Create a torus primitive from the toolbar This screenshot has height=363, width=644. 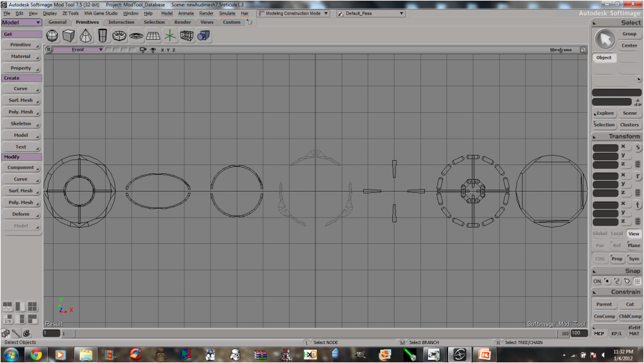click(119, 36)
